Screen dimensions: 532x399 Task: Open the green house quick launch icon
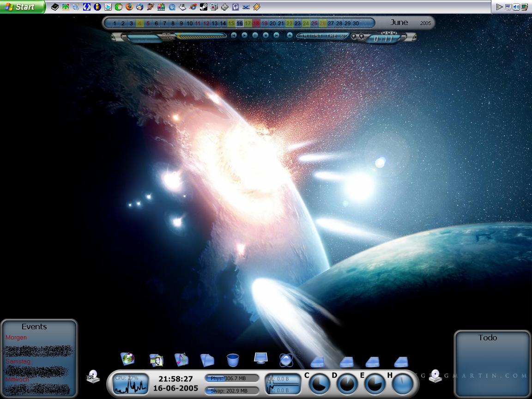point(66,7)
